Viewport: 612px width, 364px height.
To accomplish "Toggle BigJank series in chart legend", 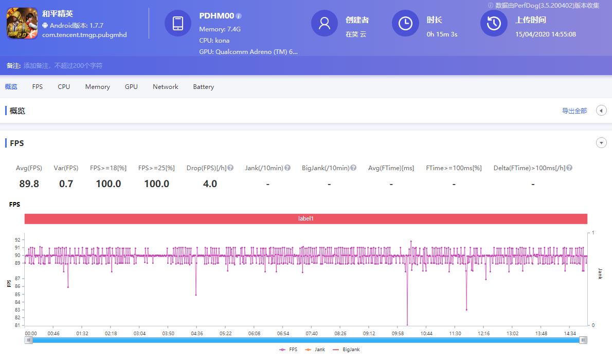I will (346, 350).
